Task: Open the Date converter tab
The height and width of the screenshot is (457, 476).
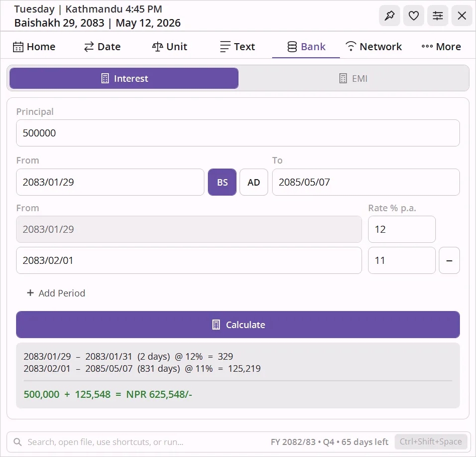Action: pos(102,47)
